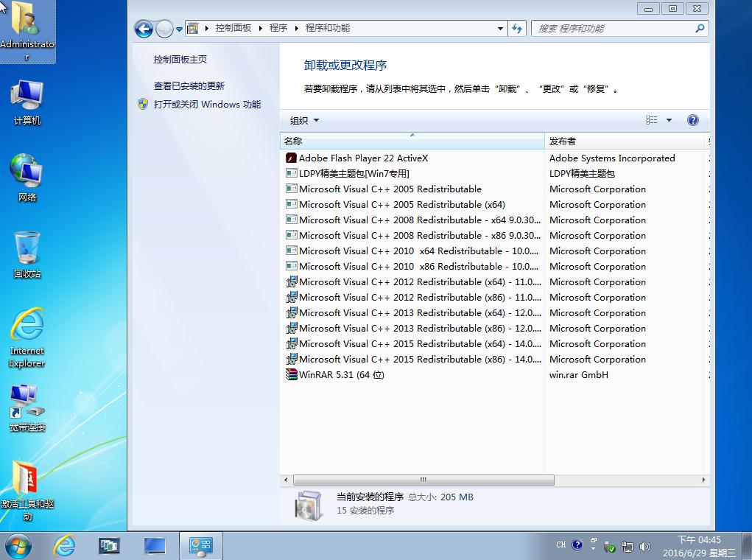Click the Control Panel taskbar button
The width and height of the screenshot is (752, 560).
[x=200, y=545]
